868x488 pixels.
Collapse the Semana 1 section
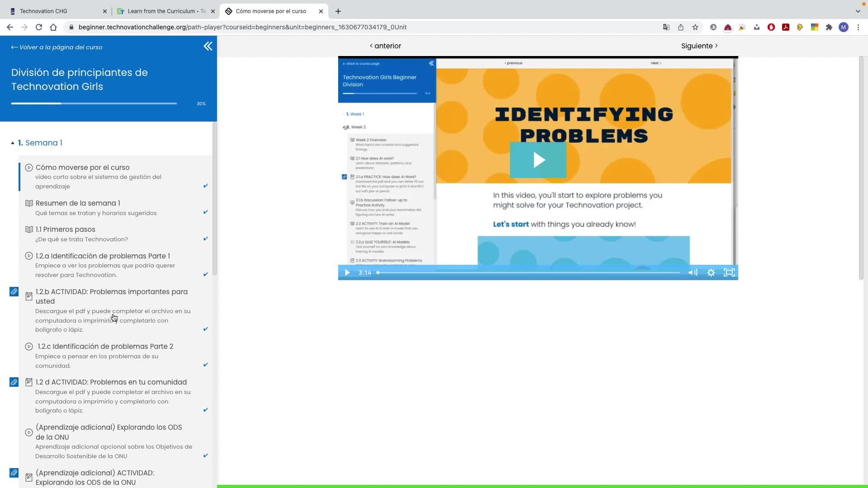13,143
